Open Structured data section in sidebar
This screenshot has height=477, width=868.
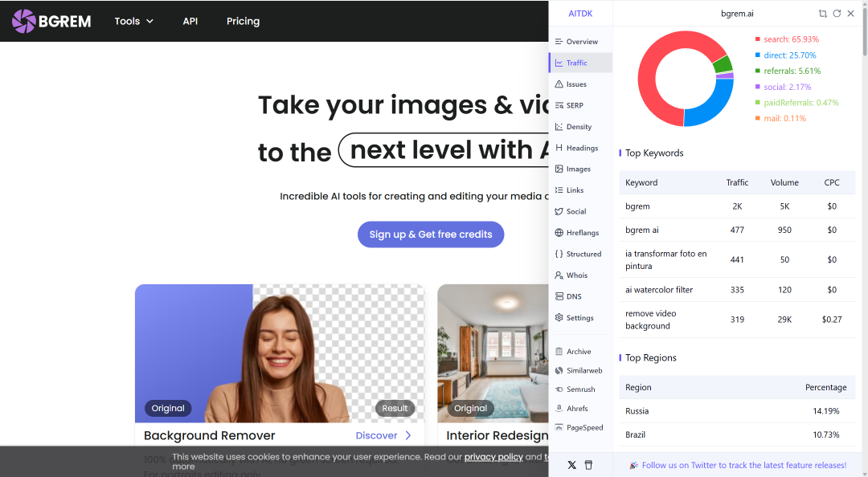(580, 254)
